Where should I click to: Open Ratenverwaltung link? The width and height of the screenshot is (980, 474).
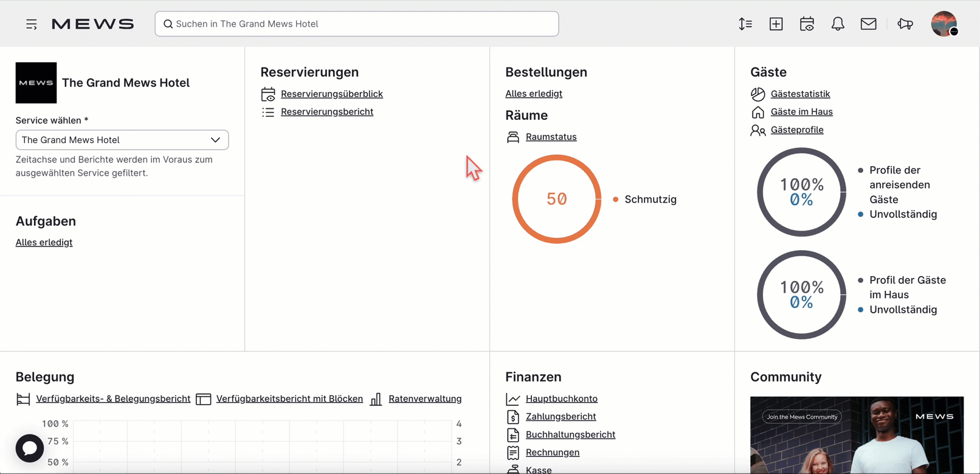coord(424,399)
